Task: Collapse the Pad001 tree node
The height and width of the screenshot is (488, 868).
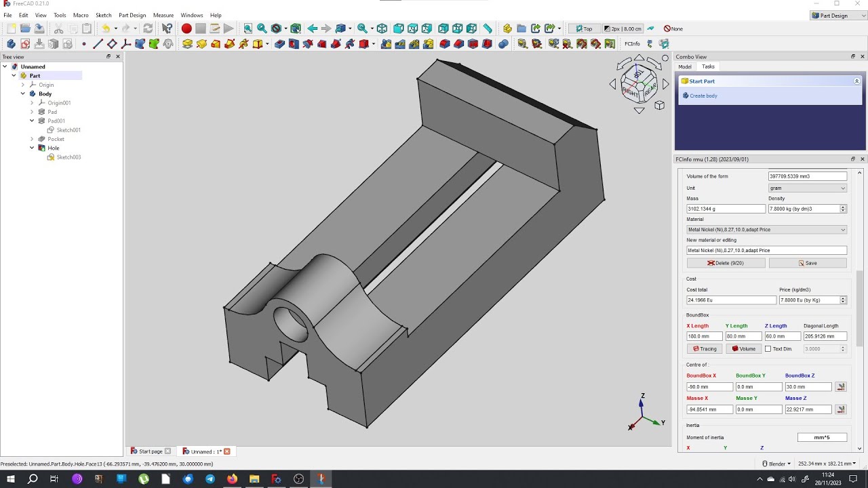Action: tap(32, 121)
